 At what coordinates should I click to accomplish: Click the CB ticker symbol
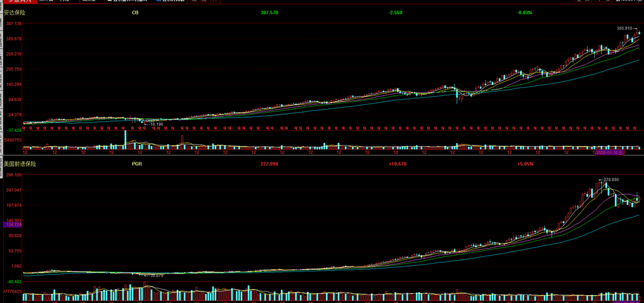pos(135,13)
